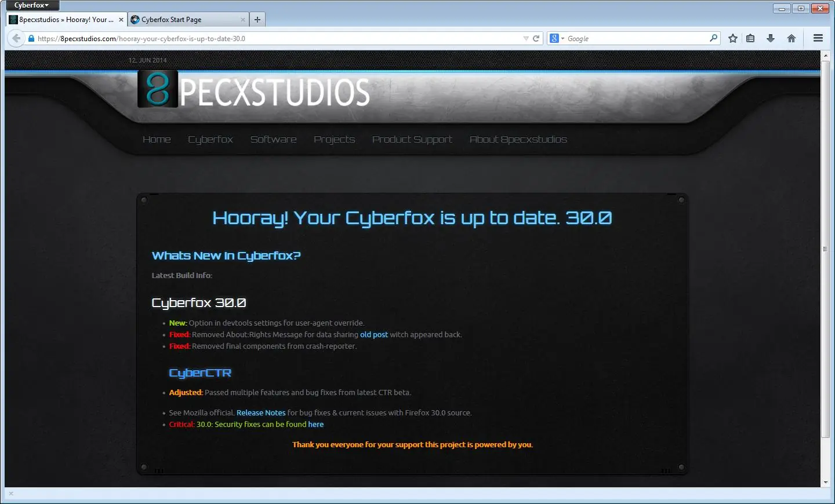
Task: Click the 'Latest Build Info:' label
Action: [182, 275]
